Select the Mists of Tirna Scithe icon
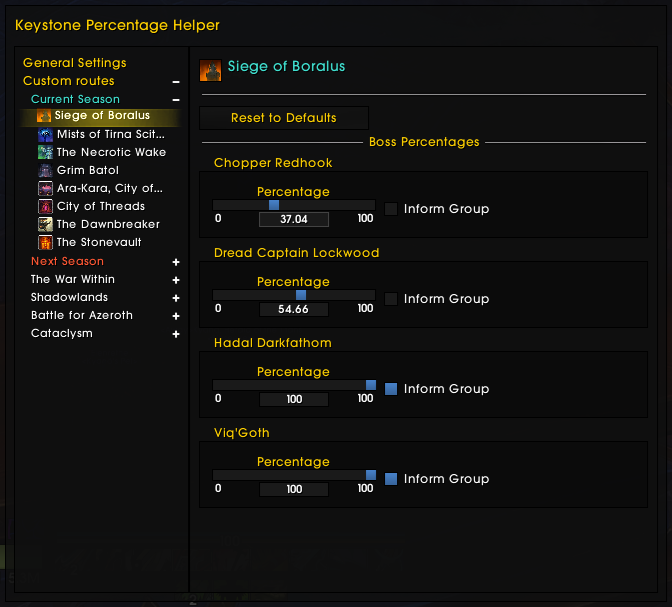 point(45,134)
